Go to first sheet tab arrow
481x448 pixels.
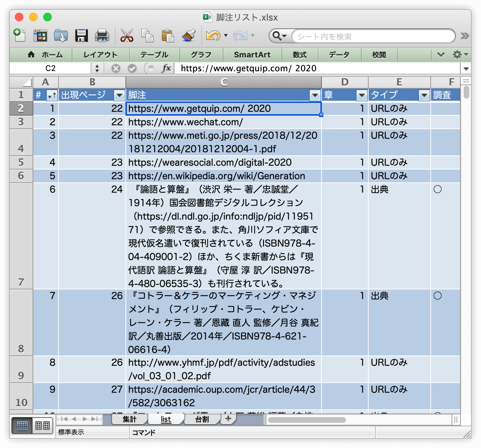(x=64, y=419)
